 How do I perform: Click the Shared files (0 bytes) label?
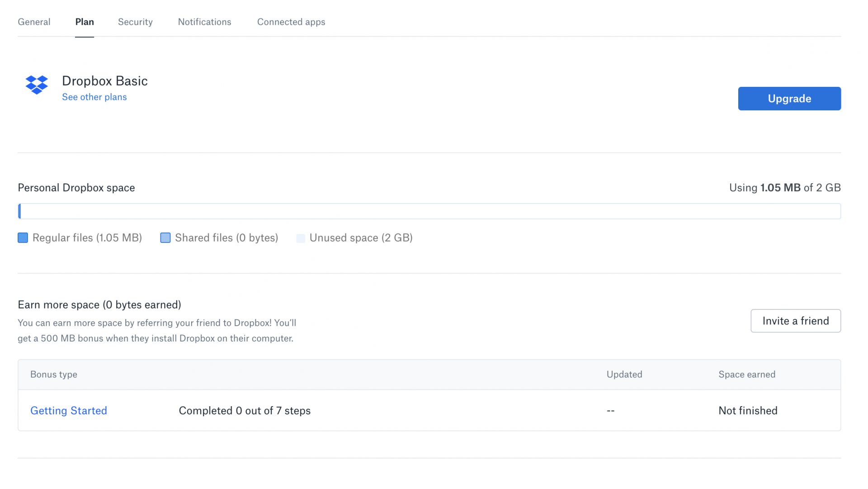[x=226, y=238]
